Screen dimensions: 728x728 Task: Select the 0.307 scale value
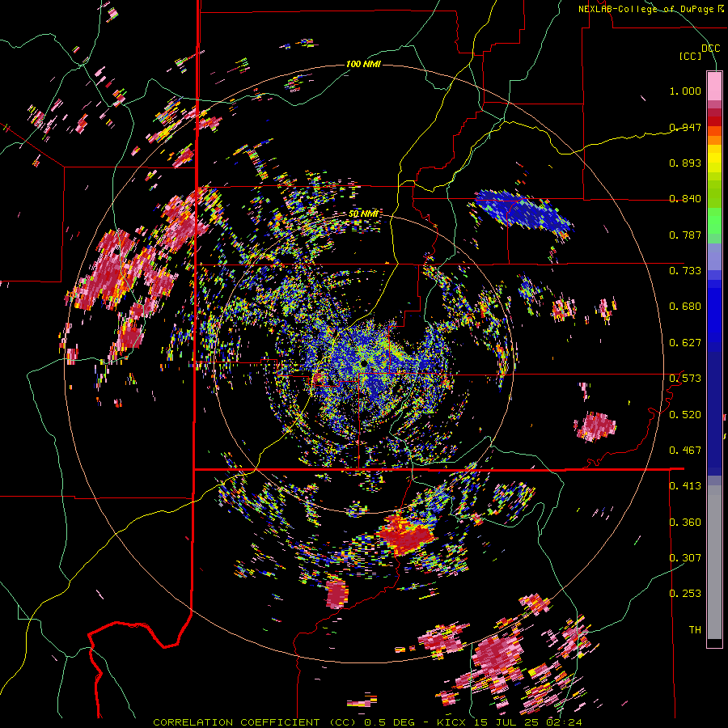click(x=685, y=557)
